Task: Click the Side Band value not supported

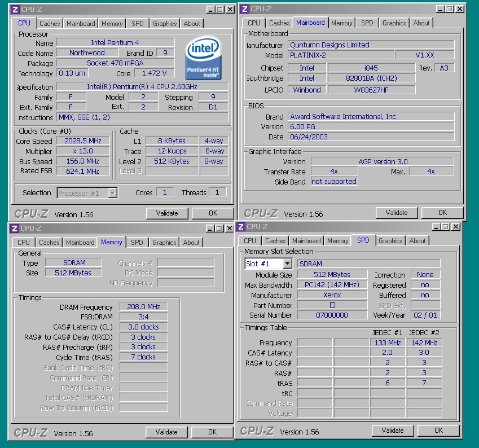Action: [x=334, y=182]
